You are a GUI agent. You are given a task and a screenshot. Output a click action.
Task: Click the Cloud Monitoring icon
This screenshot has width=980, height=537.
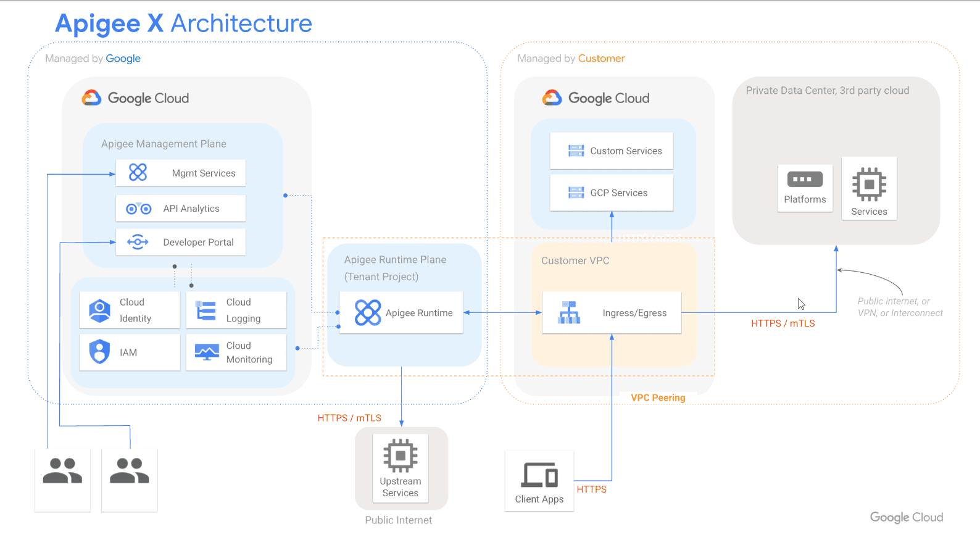207,352
